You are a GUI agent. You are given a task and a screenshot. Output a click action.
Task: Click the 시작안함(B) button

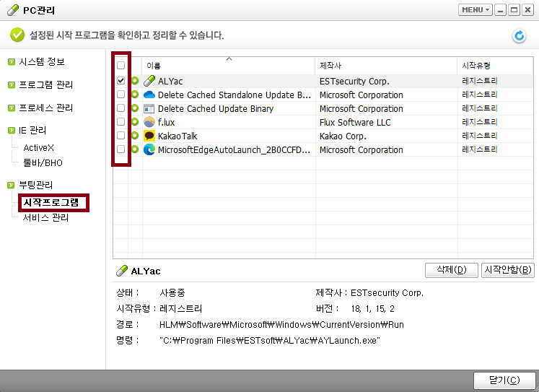[x=508, y=270]
